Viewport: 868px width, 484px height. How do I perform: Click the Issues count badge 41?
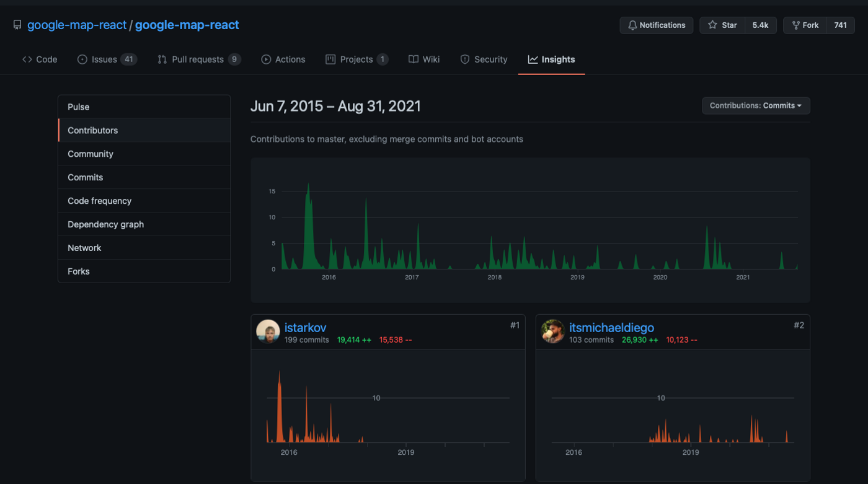point(128,59)
